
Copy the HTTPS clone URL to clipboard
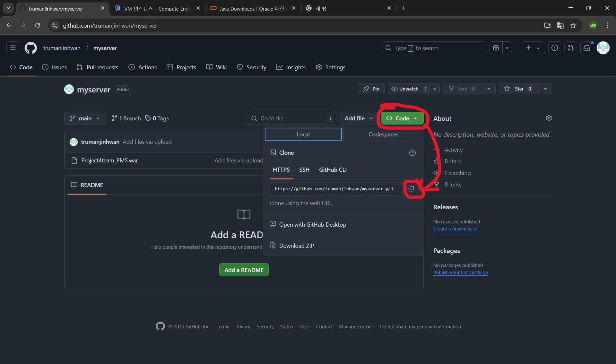411,189
